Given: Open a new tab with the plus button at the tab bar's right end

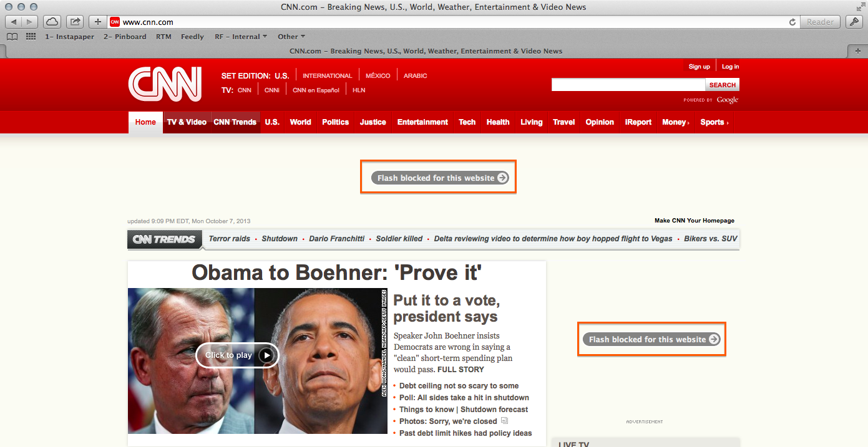Looking at the screenshot, I should 857,50.
